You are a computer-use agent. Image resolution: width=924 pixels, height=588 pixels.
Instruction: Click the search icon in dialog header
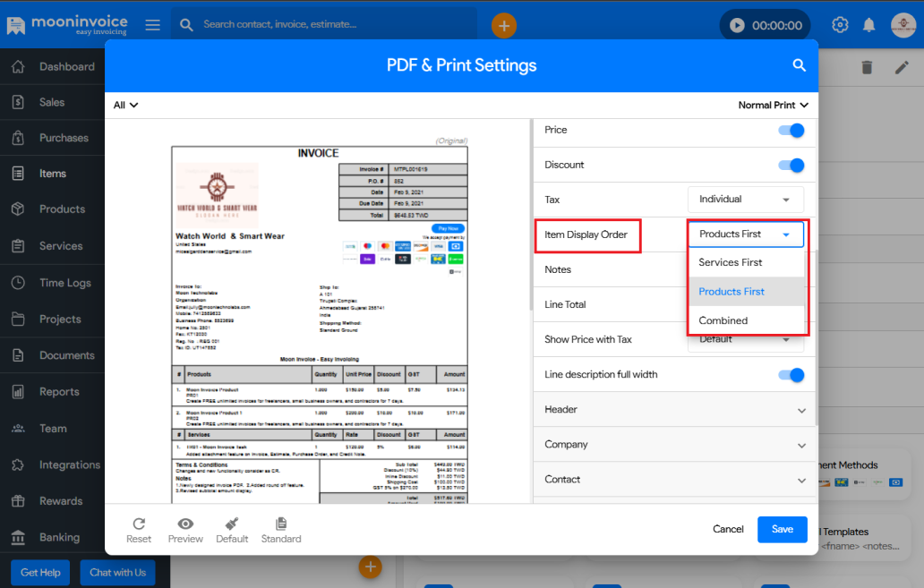[799, 65]
